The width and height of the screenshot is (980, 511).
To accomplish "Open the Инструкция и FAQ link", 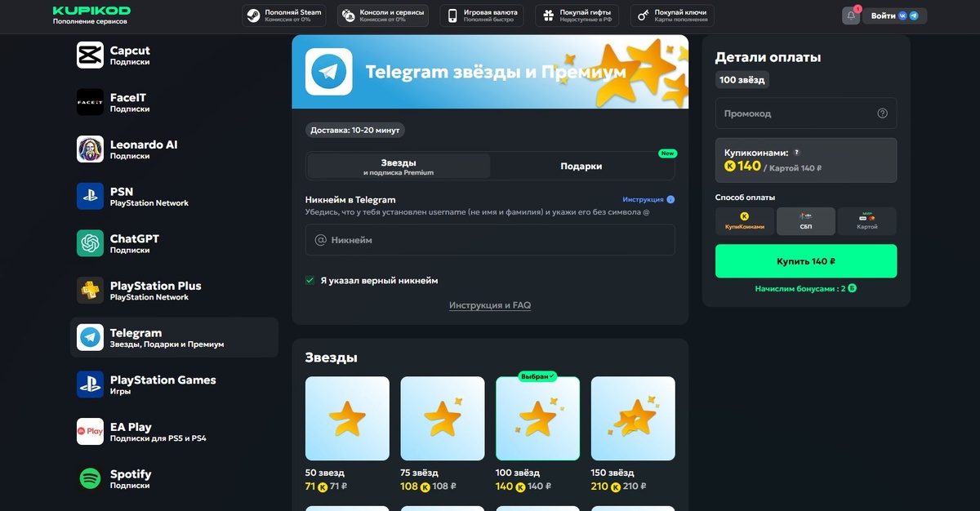I will [490, 305].
